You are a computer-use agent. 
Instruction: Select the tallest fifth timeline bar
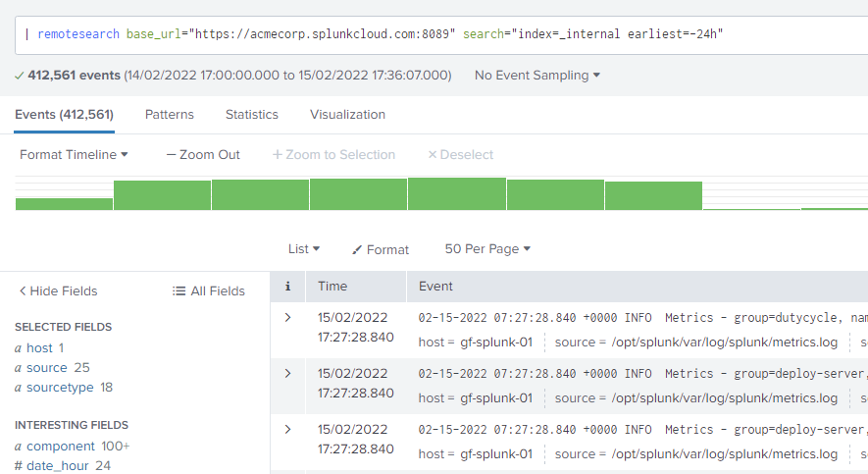click(x=457, y=193)
